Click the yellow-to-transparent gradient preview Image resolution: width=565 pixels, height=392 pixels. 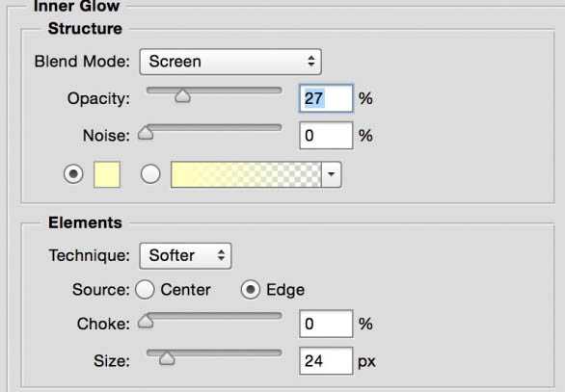(246, 174)
